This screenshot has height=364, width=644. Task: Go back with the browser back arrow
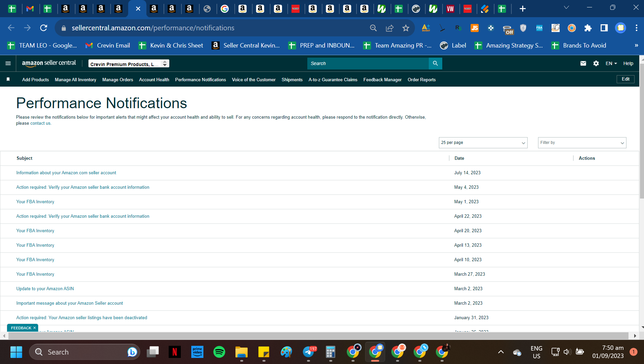click(11, 28)
